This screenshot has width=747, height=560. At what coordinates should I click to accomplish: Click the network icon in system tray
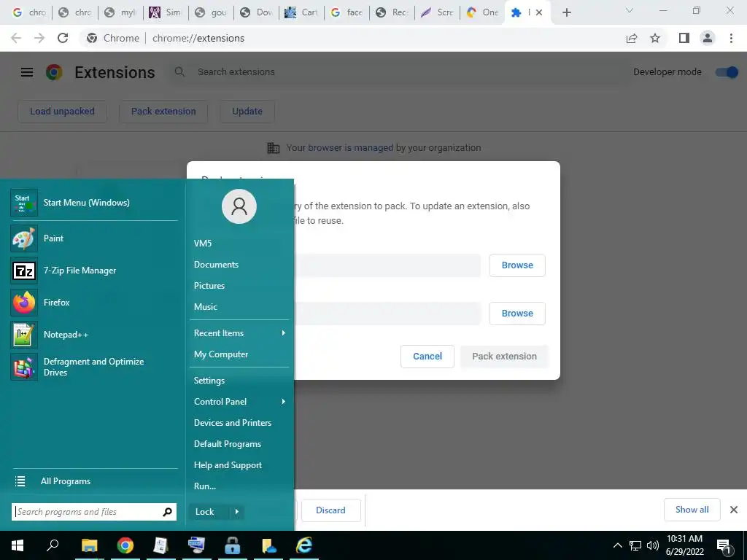(x=635, y=545)
